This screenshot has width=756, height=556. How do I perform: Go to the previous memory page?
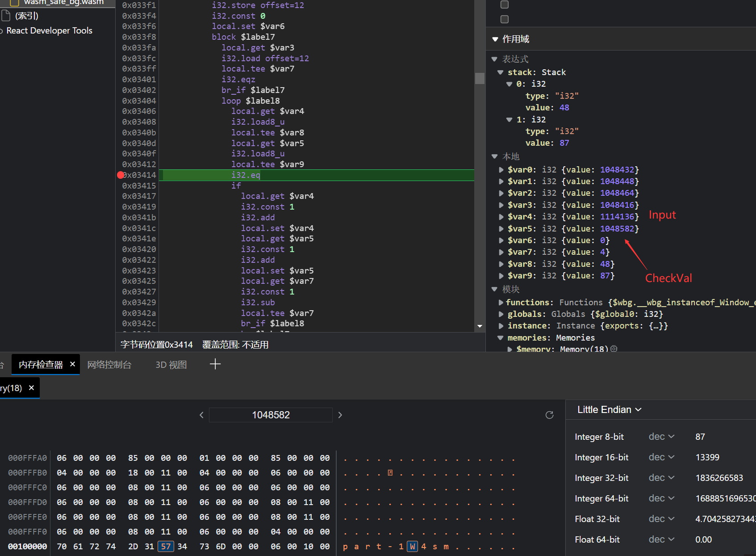click(x=201, y=415)
